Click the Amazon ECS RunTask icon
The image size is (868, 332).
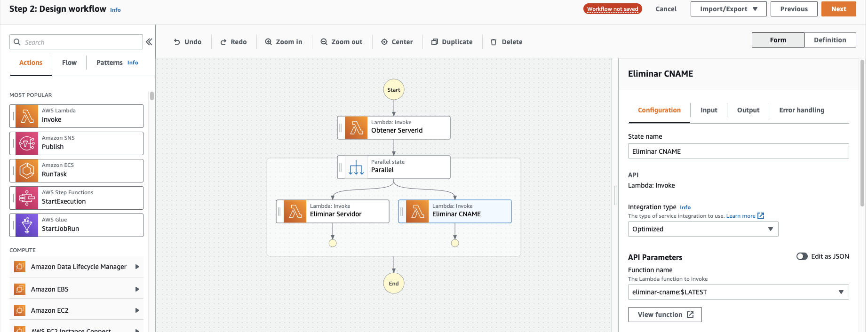coord(27,171)
